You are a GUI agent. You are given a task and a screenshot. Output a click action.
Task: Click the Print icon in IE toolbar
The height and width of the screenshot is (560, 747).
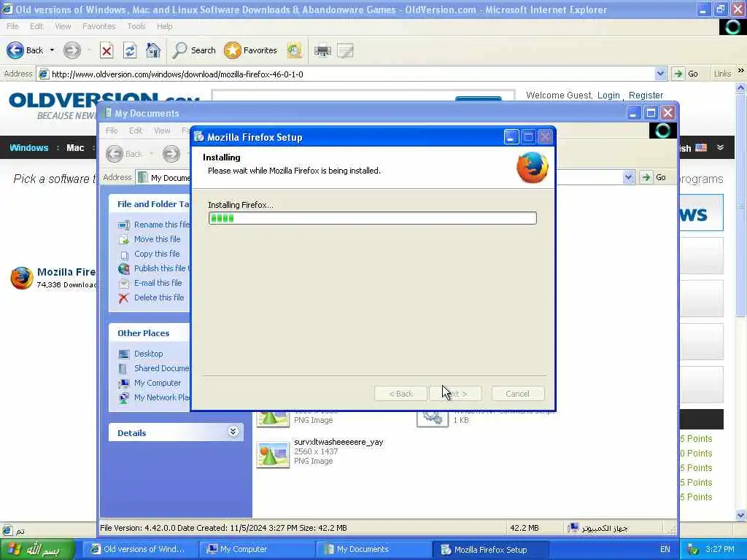[x=322, y=50]
